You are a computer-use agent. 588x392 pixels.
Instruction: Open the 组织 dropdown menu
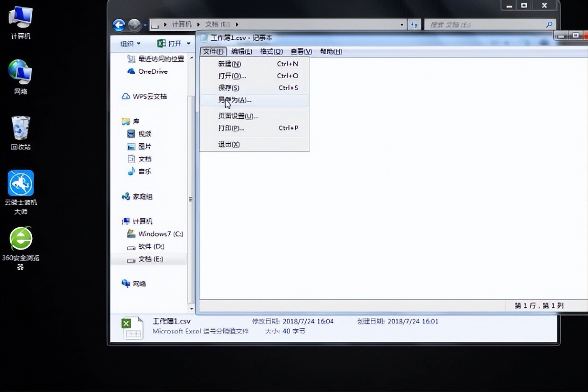[x=130, y=43]
